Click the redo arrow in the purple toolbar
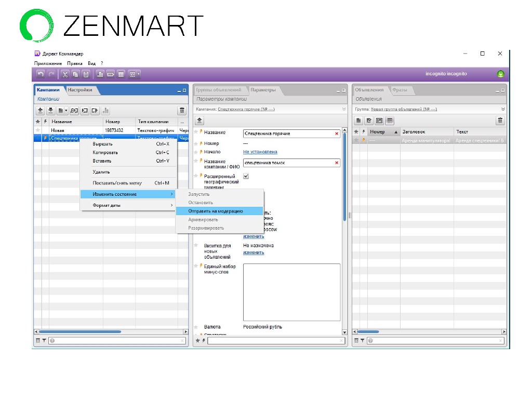 (51, 74)
